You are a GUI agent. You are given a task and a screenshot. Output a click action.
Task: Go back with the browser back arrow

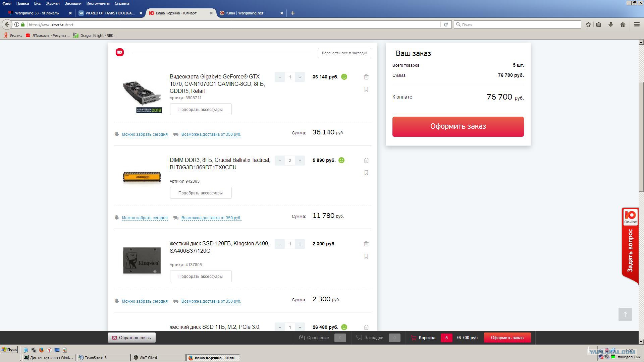point(7,24)
